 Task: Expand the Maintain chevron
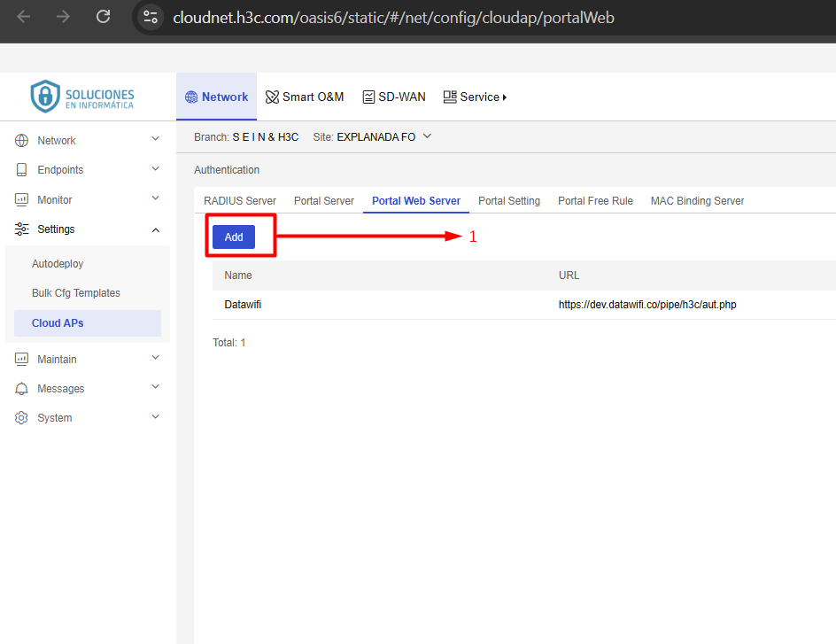point(156,358)
